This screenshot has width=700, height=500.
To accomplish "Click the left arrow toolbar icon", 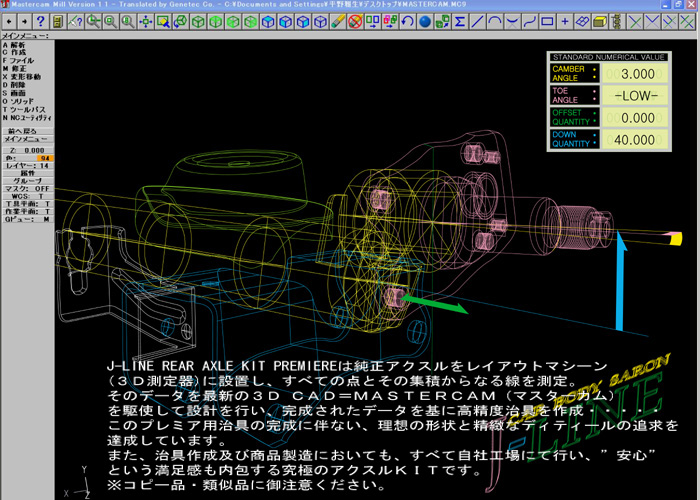I will [9, 21].
